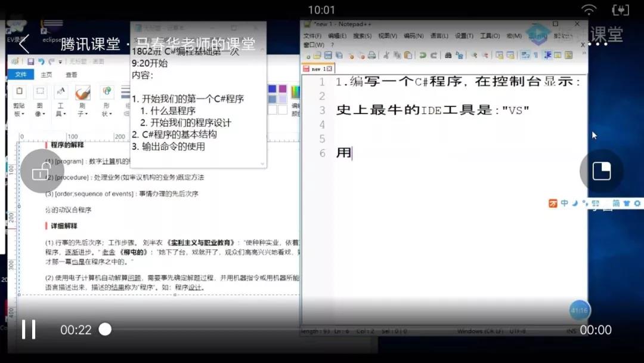Open the 形状 shapes dropdown in Paint
644x363 pixels.
click(x=106, y=110)
